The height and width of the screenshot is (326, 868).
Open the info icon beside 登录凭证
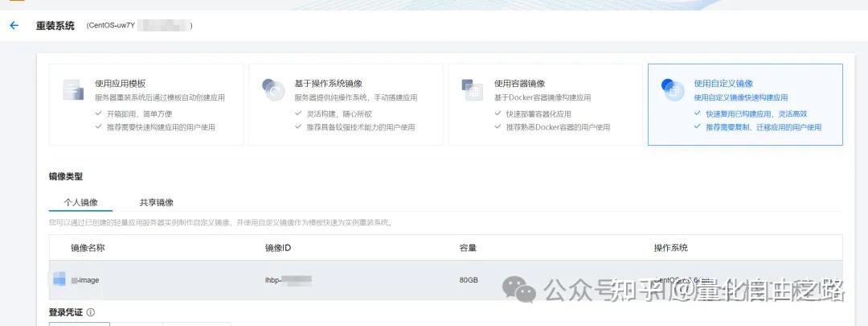91,312
